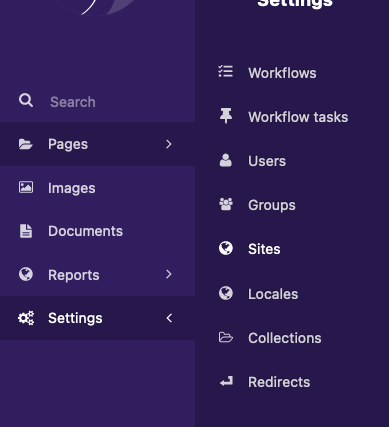
Task: Click the Redirects arrow icon
Action: 226,381
